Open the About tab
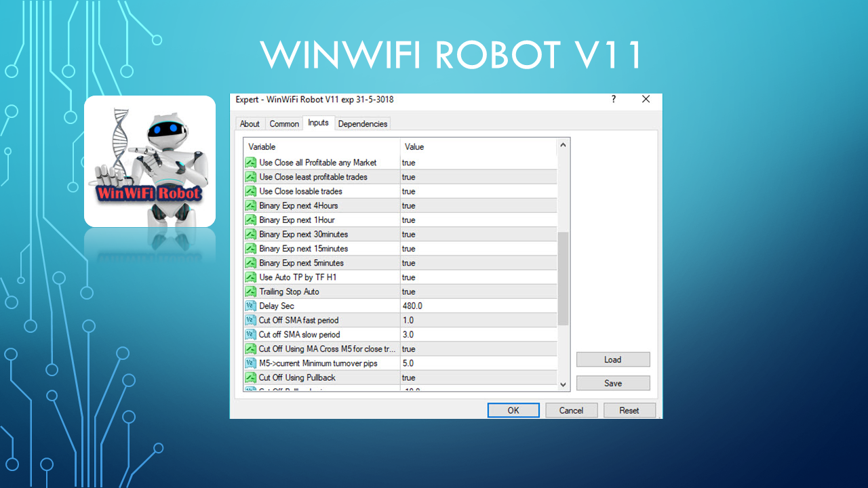The height and width of the screenshot is (488, 868). (x=250, y=123)
